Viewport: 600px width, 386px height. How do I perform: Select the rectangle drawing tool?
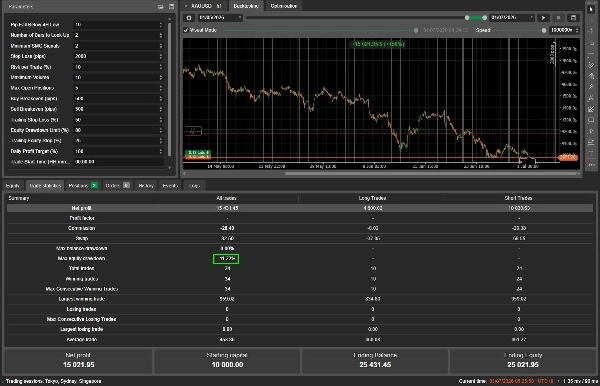pos(591,120)
